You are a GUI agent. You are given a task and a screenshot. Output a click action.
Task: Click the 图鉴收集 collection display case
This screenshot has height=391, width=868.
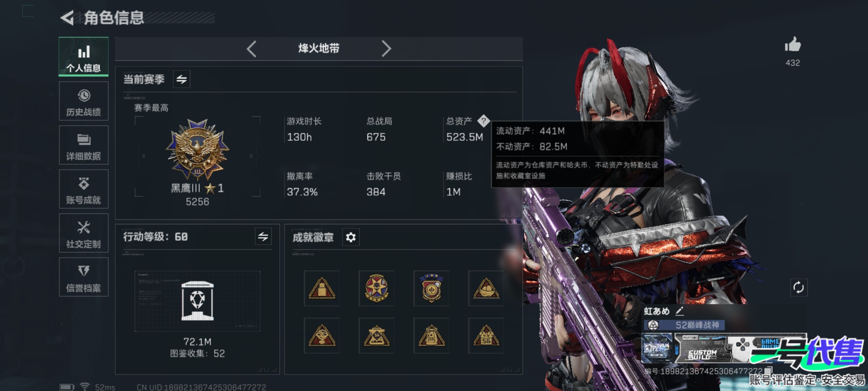point(197,301)
